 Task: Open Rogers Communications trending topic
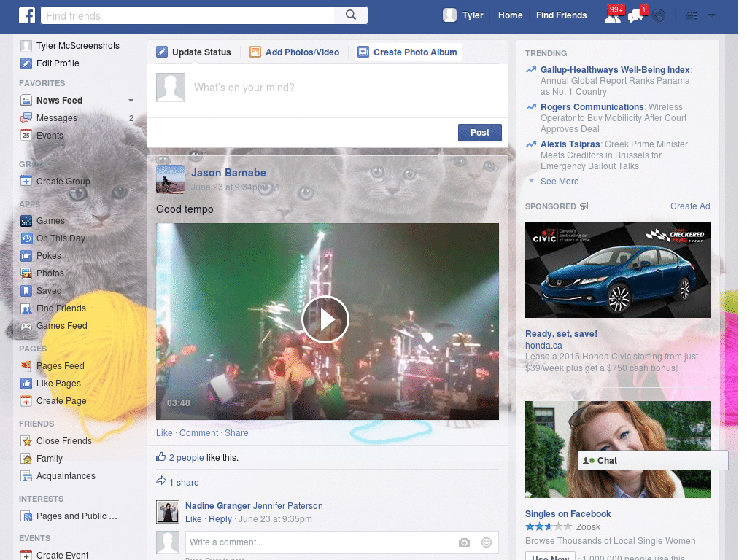(592, 107)
